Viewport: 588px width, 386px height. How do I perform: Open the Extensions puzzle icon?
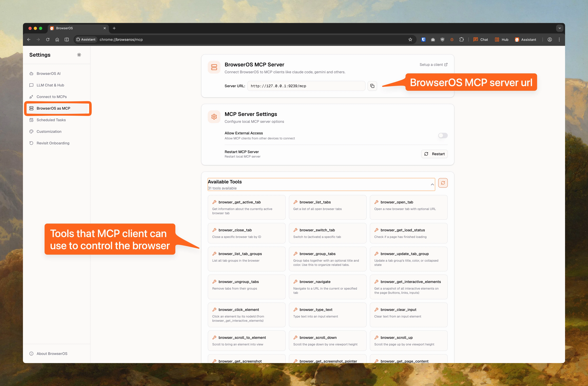click(x=462, y=40)
